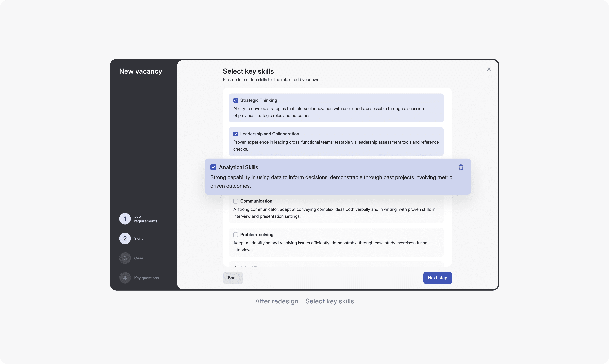Uncheck Leadership and Collaboration checkbox
The image size is (609, 364).
click(x=236, y=134)
